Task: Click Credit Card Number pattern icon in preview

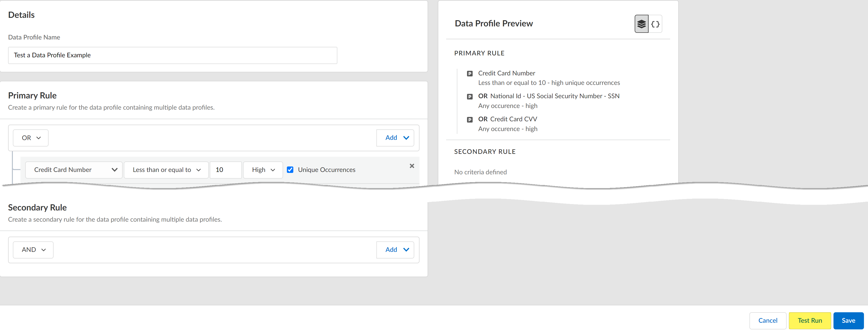Action: (470, 74)
